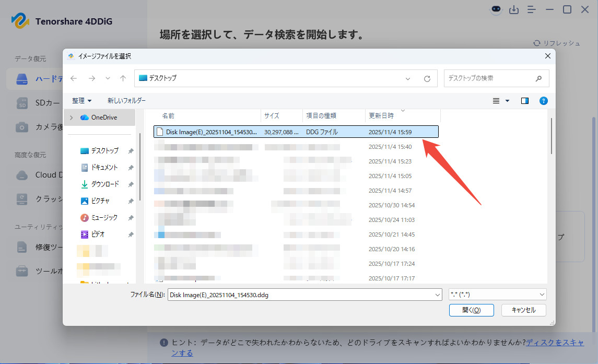The height and width of the screenshot is (364, 598).
Task: Select OneDrive in navigation pane
Action: pyautogui.click(x=99, y=118)
